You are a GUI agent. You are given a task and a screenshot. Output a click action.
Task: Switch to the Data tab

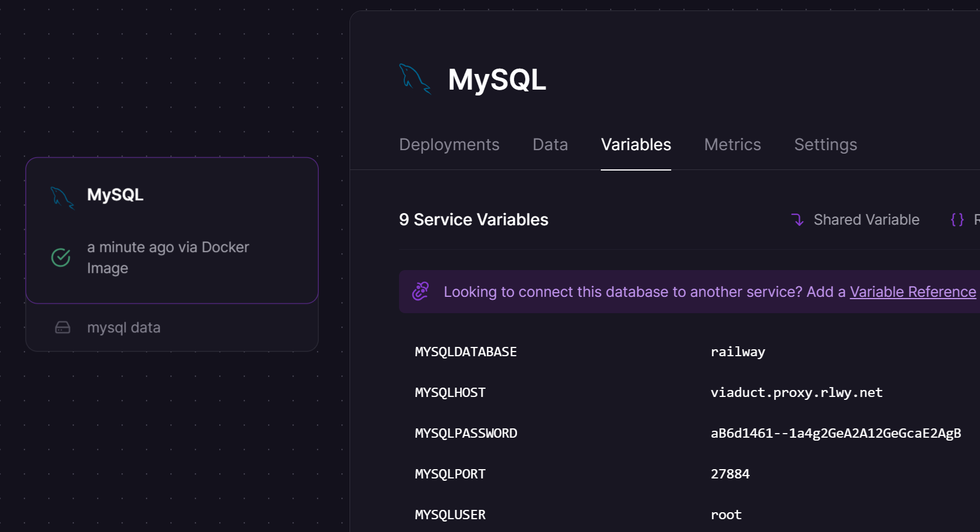coord(550,144)
